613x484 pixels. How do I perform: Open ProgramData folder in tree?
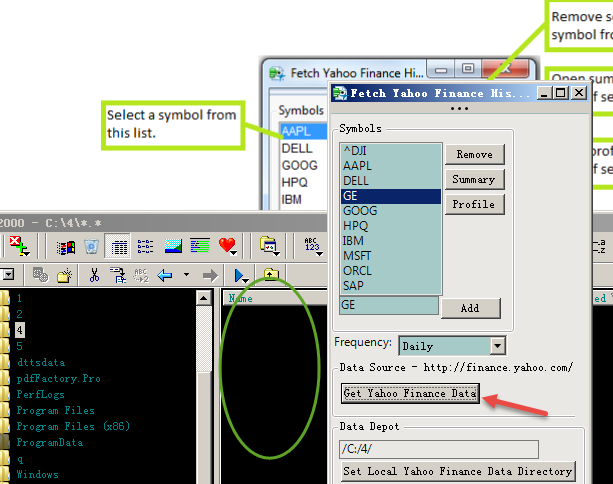[49, 443]
